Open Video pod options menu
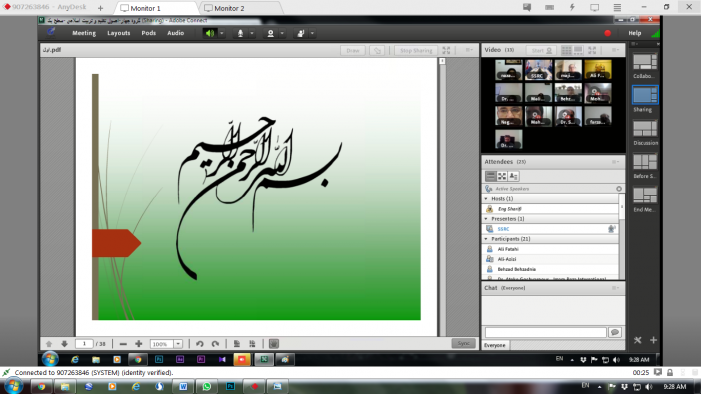 615,50
